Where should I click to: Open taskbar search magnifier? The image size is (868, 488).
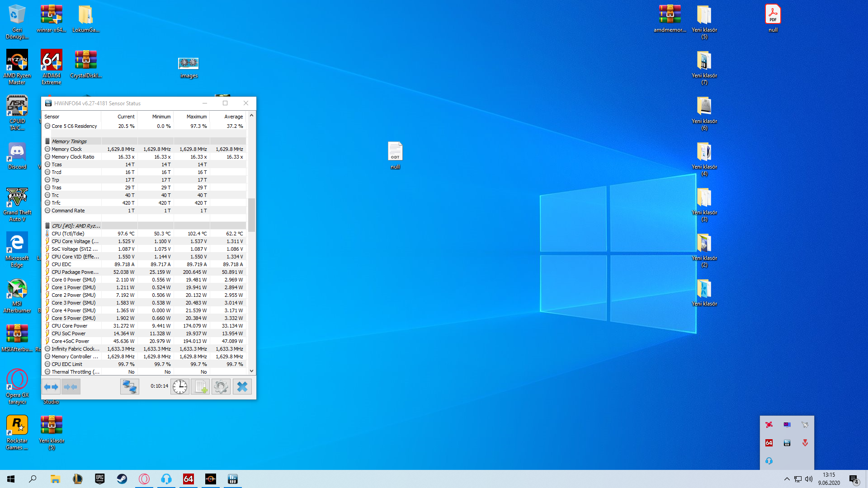click(x=33, y=479)
